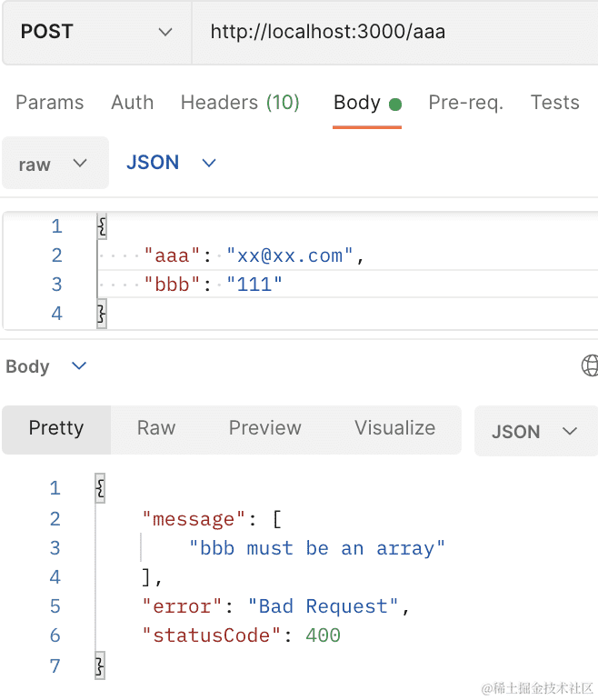The width and height of the screenshot is (598, 700).
Task: Go to the Tests tab
Action: click(554, 103)
